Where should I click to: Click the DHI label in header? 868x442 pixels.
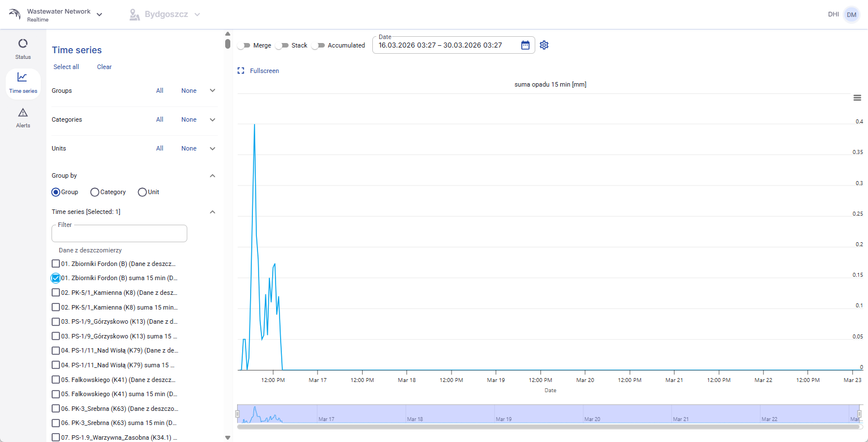tap(833, 15)
